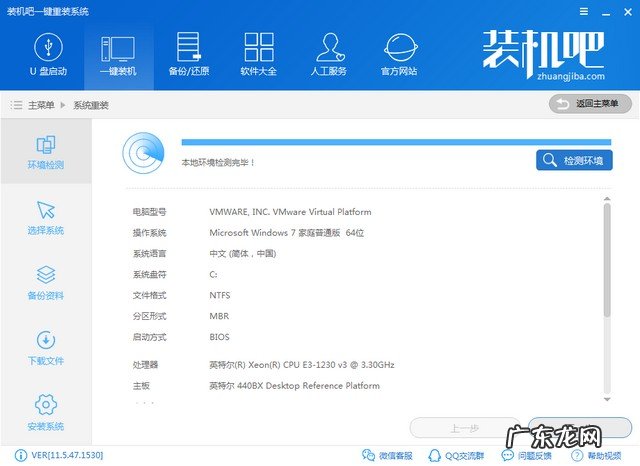Click the 电脑型号 label
The height and width of the screenshot is (466, 640).
coord(149,212)
